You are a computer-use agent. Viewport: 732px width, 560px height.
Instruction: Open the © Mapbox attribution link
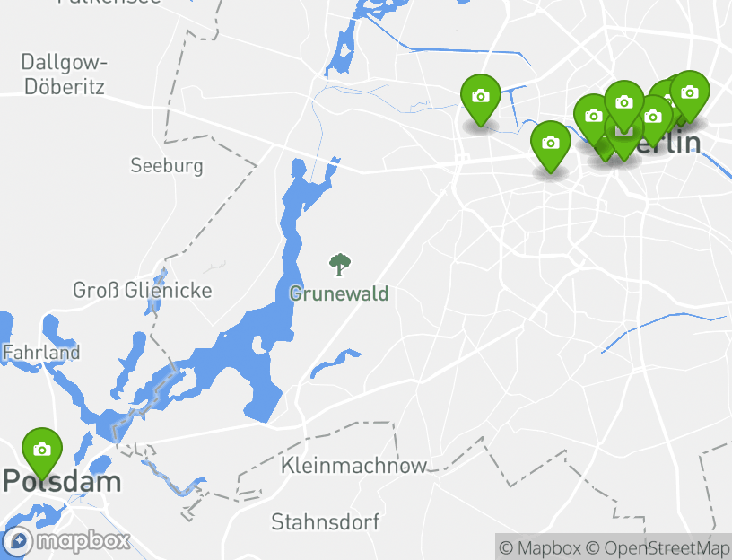540,547
